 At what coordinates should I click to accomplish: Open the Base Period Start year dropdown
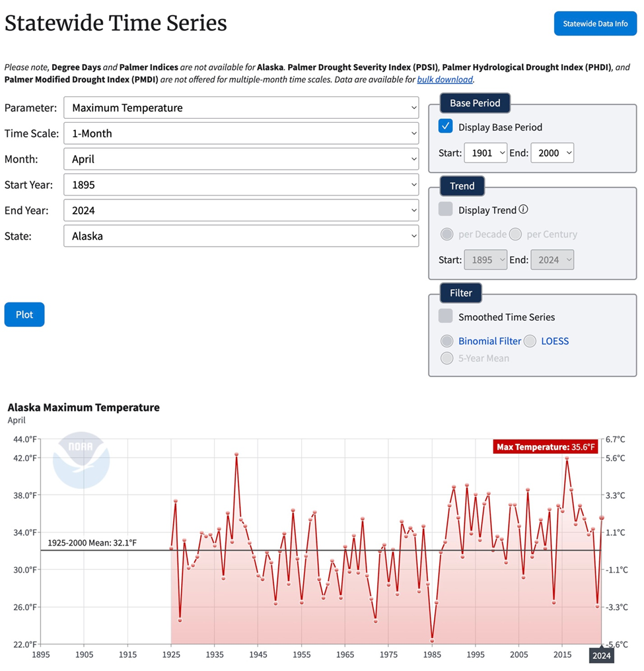pyautogui.click(x=485, y=153)
